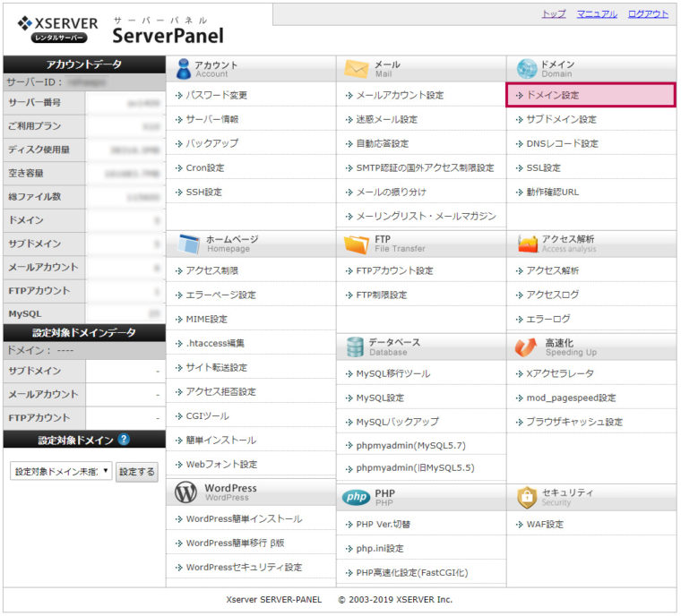Click the PHP logo icon

(356, 498)
